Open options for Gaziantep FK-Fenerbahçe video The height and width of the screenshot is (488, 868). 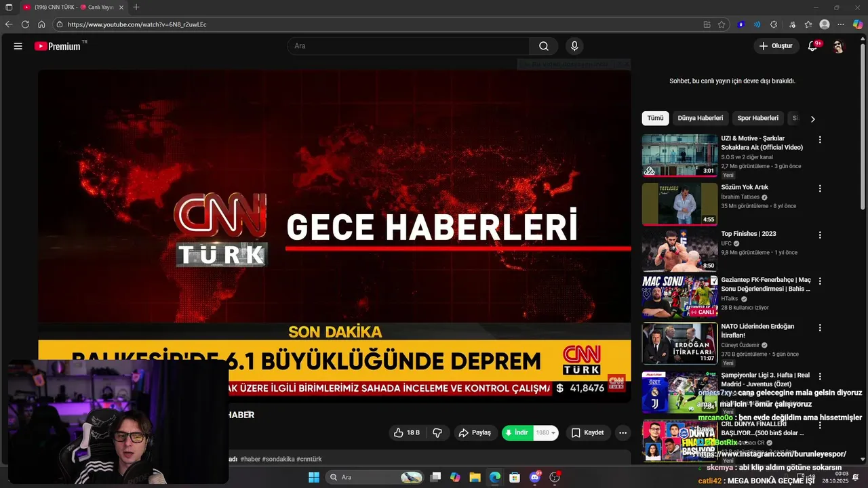[x=820, y=281]
